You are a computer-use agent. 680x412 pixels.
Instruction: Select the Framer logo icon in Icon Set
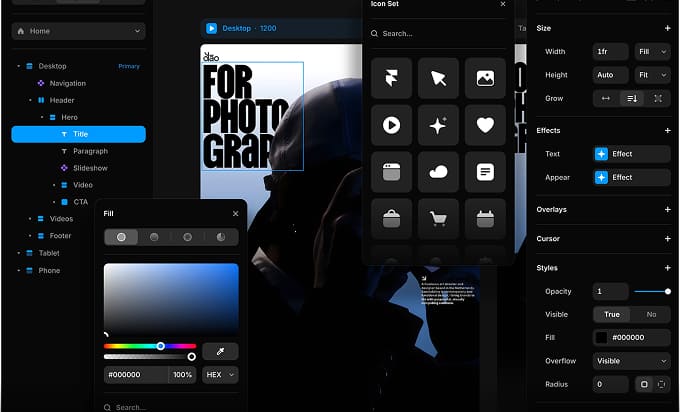(391, 78)
